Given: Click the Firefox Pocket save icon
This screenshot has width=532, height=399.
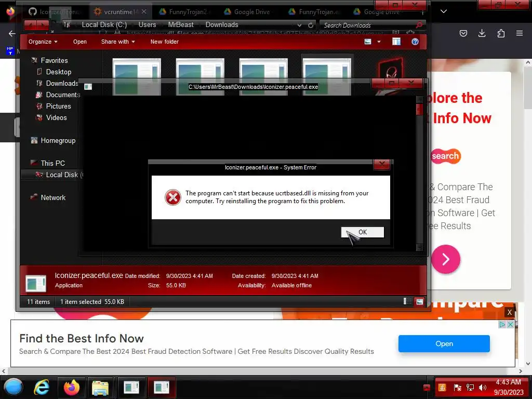Looking at the screenshot, I should click(463, 33).
